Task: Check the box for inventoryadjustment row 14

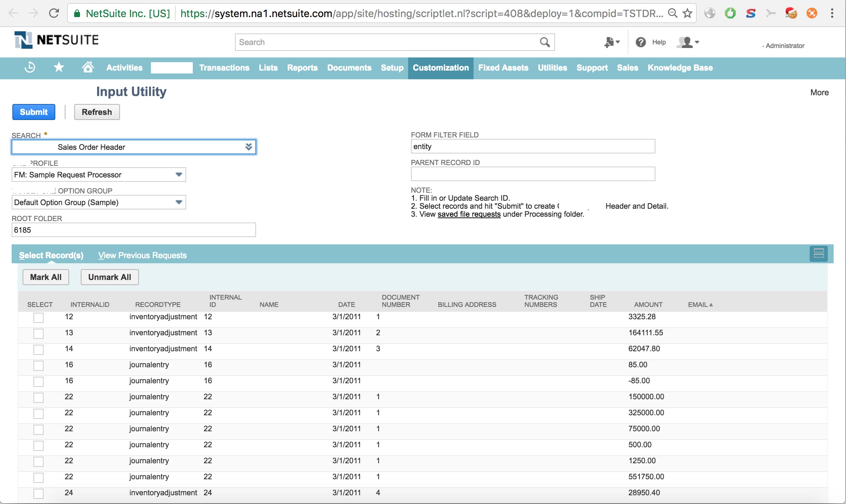Action: (x=39, y=349)
